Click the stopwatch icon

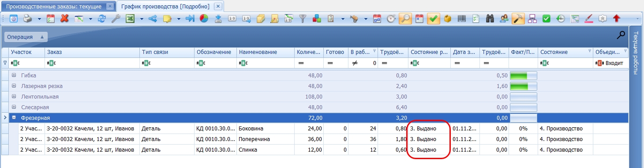(x=391, y=19)
